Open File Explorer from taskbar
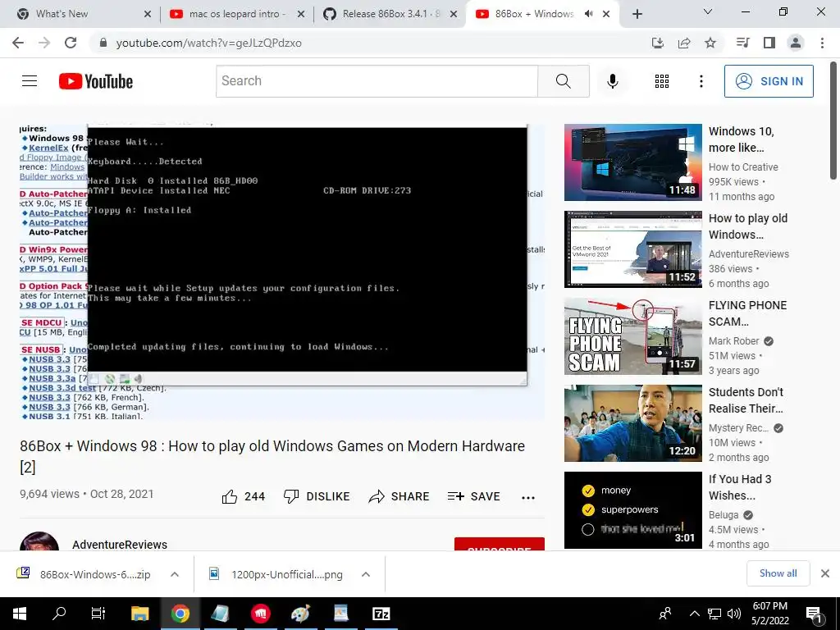This screenshot has width=840, height=630. tap(139, 614)
